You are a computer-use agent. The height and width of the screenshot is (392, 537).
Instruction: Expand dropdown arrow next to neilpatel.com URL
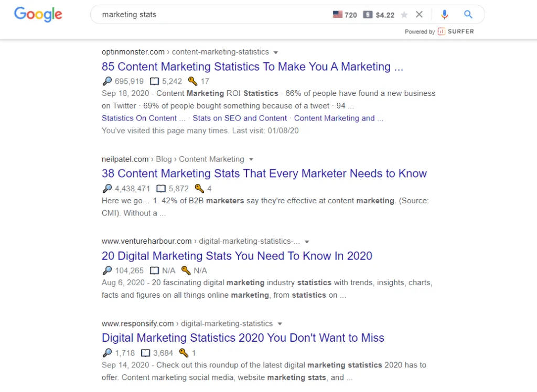tap(251, 159)
